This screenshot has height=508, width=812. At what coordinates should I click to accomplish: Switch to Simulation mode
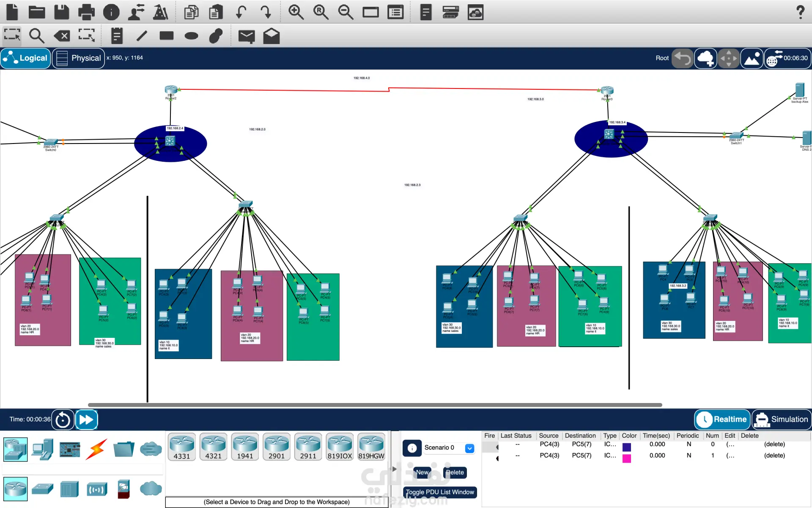[x=782, y=419]
